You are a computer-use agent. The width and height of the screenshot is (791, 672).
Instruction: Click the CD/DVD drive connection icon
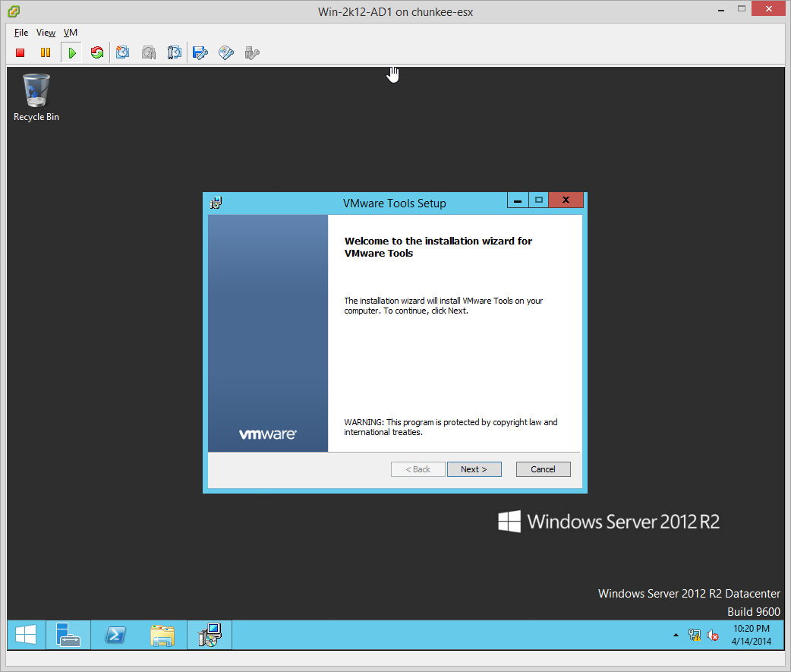(225, 52)
